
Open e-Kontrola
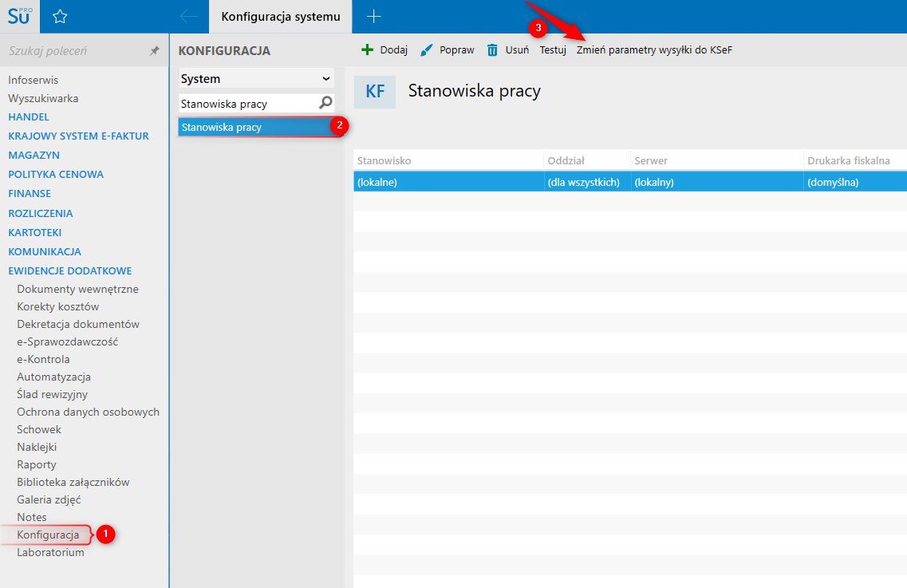click(43, 359)
